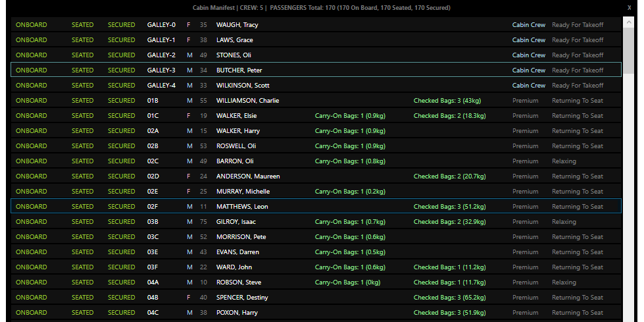Select POXON, Harry passenger row
Viewport: 644px width, 322px height.
(x=316, y=313)
